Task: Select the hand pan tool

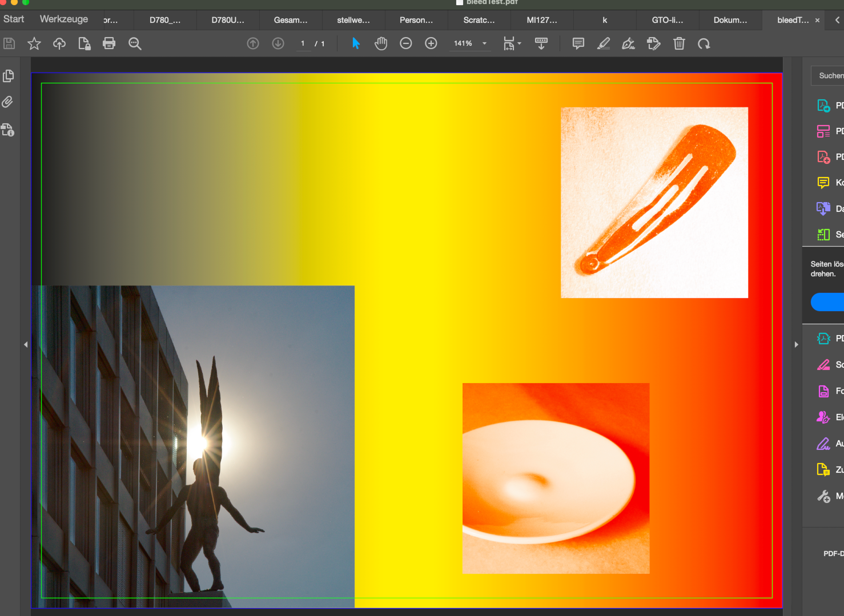Action: [381, 43]
